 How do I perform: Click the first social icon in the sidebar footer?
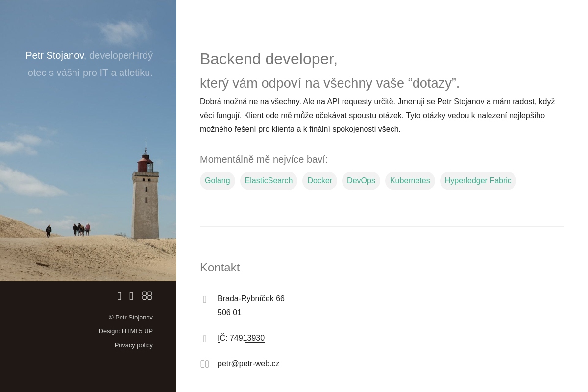119,296
